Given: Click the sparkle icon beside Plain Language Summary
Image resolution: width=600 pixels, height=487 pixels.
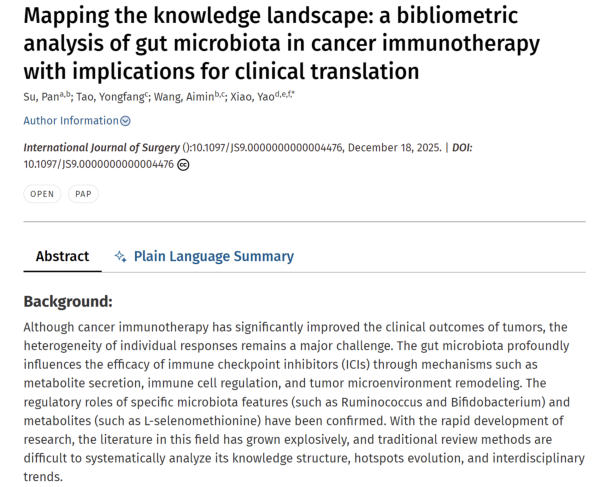Looking at the screenshot, I should (120, 257).
